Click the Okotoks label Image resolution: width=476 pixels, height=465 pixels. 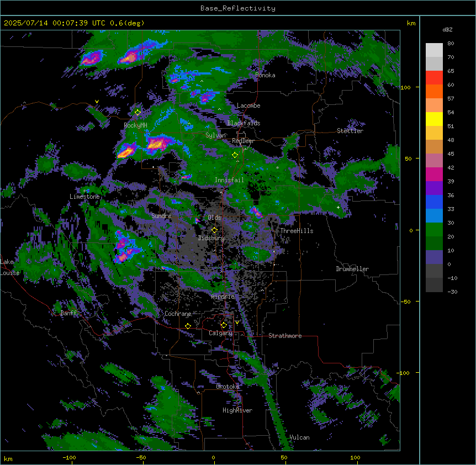(x=228, y=387)
